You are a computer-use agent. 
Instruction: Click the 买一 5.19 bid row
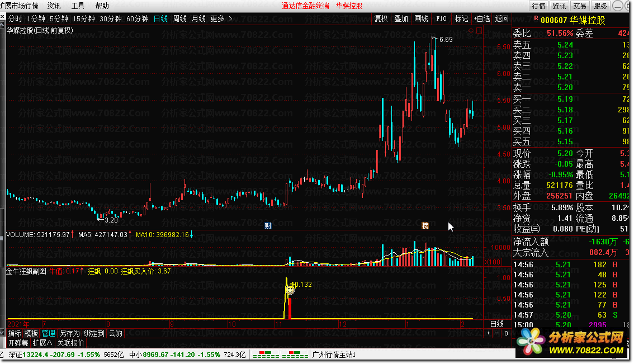[571, 99]
